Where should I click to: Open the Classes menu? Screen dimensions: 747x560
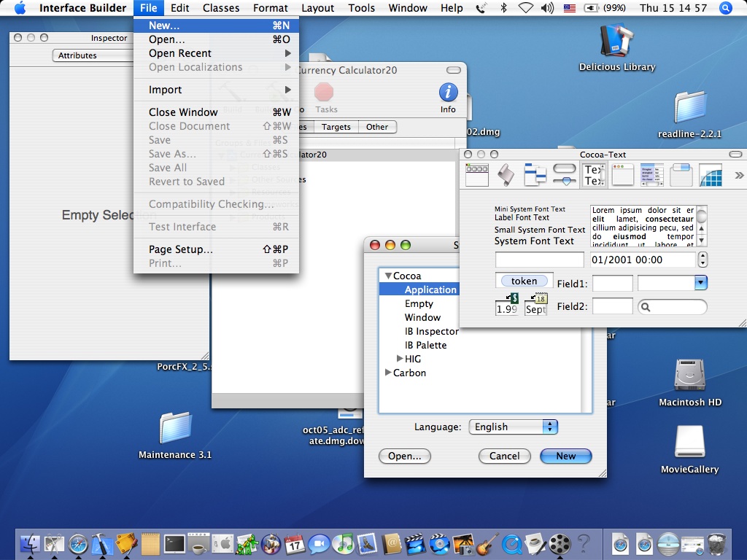coord(221,8)
